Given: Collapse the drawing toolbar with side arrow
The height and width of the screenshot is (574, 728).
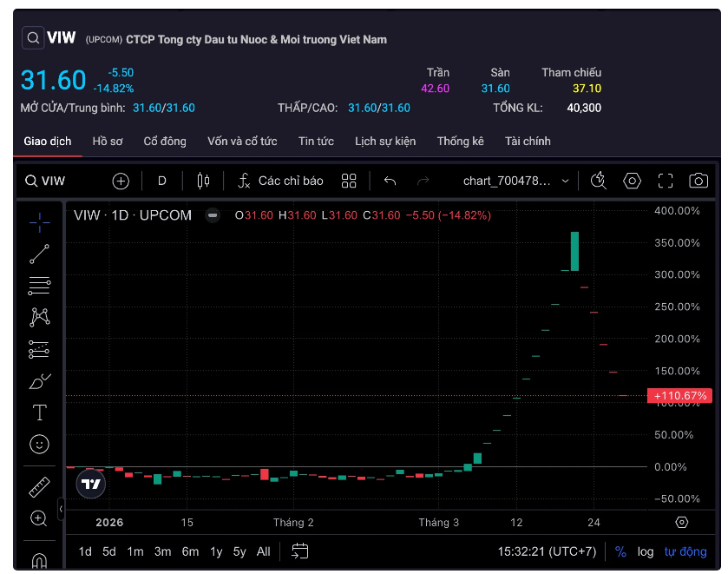Looking at the screenshot, I should [x=61, y=509].
